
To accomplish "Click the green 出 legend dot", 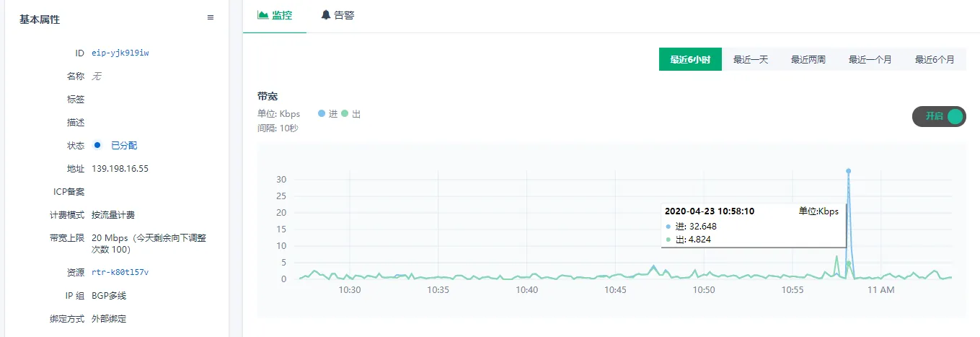I will [x=345, y=114].
